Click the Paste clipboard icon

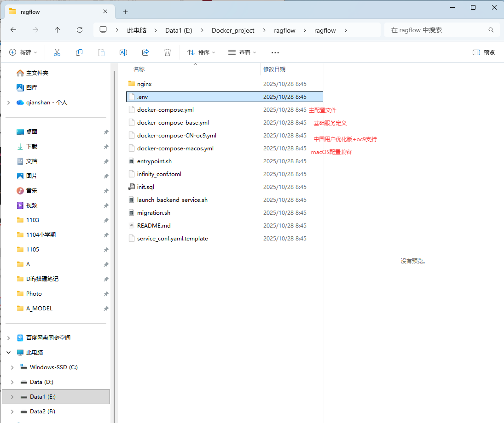tap(101, 52)
